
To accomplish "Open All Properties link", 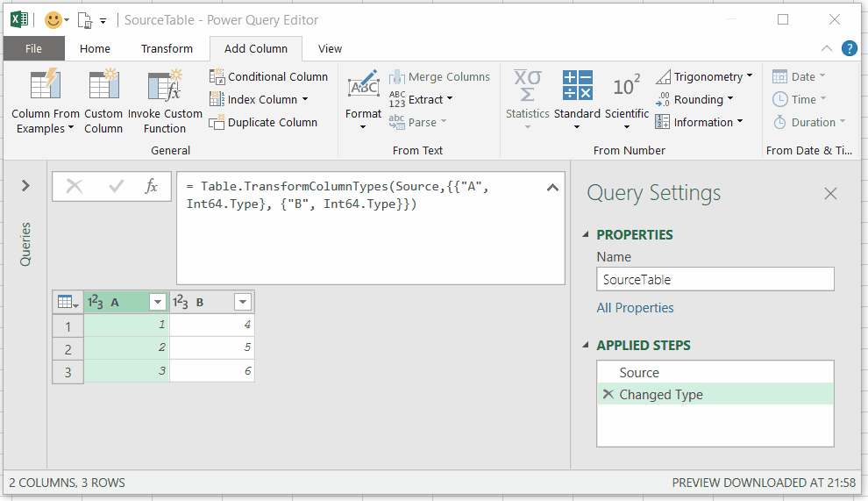I will pos(635,308).
